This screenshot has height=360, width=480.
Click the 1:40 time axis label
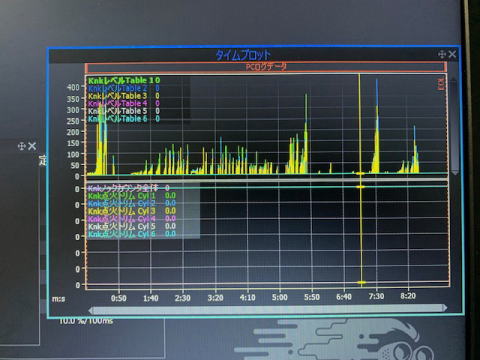pyautogui.click(x=151, y=298)
